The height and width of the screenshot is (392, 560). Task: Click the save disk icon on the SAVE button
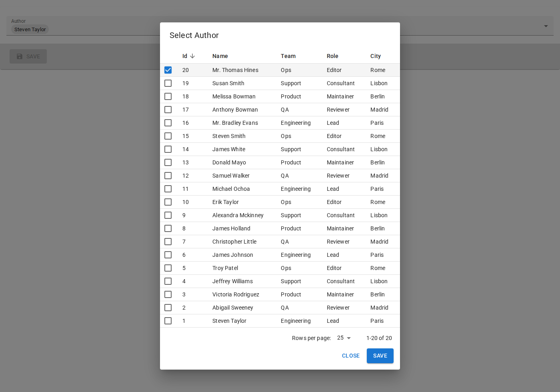pos(19,56)
